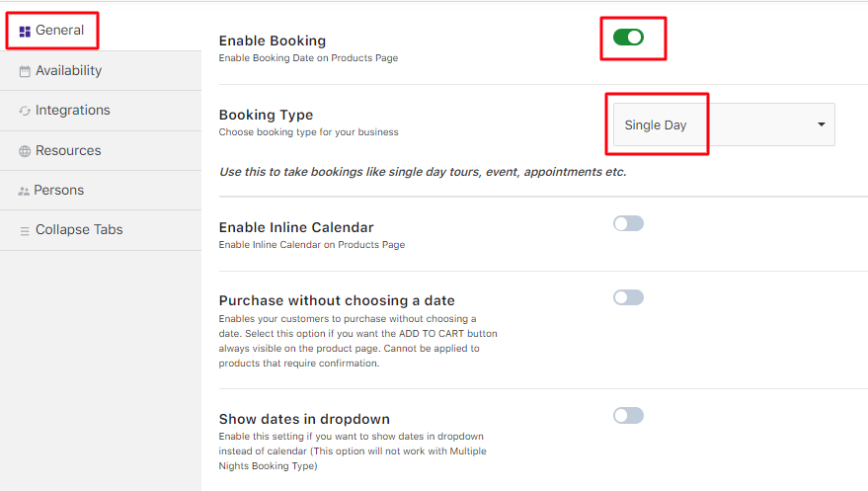
Task: Turn on the Enable Inline Calendar switch
Action: [x=628, y=224]
